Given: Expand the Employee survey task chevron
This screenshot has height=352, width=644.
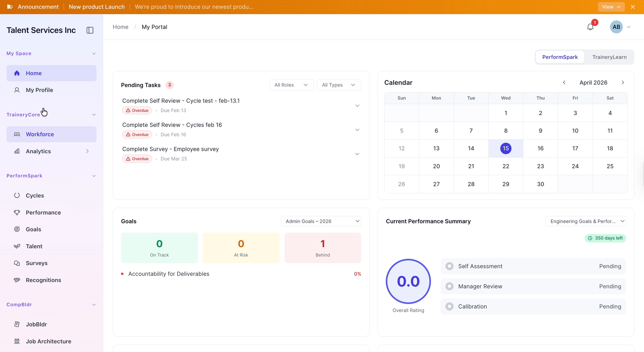Looking at the screenshot, I should coord(357,154).
